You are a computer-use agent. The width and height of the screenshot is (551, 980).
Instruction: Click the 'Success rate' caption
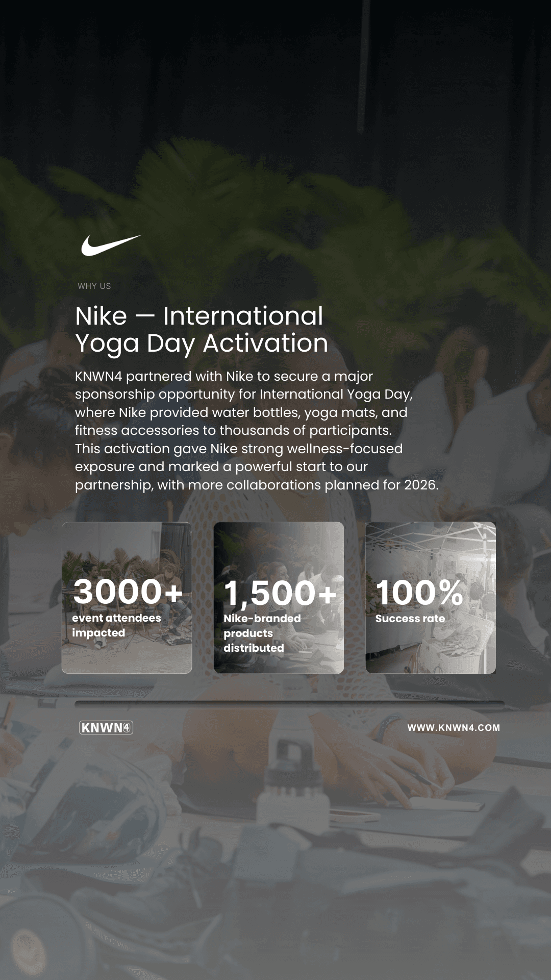coord(410,619)
